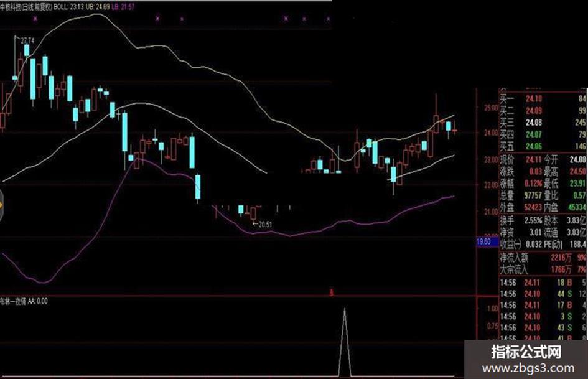Select the 14:56 trade row with 18 B
Screen dimensions: 588x379
click(x=543, y=283)
